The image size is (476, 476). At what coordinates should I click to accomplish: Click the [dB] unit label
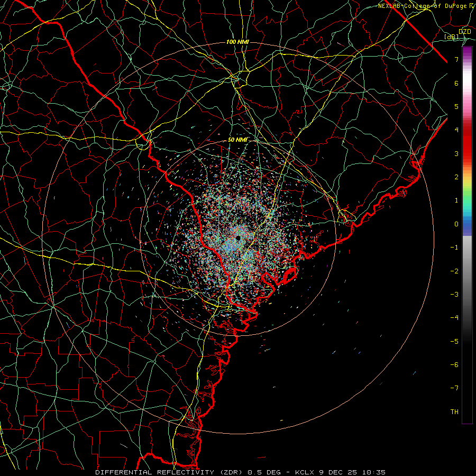pos(452,36)
